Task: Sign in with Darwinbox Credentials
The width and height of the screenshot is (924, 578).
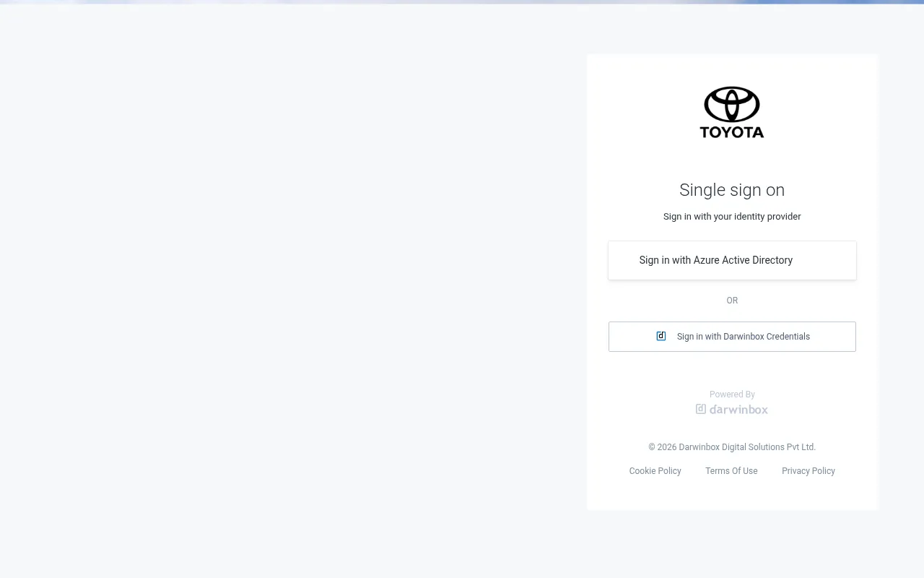Action: click(x=732, y=337)
